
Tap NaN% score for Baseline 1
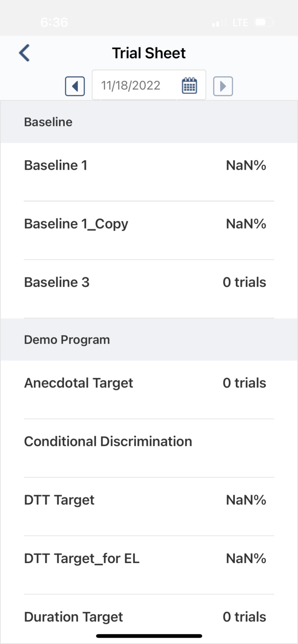coord(246,166)
